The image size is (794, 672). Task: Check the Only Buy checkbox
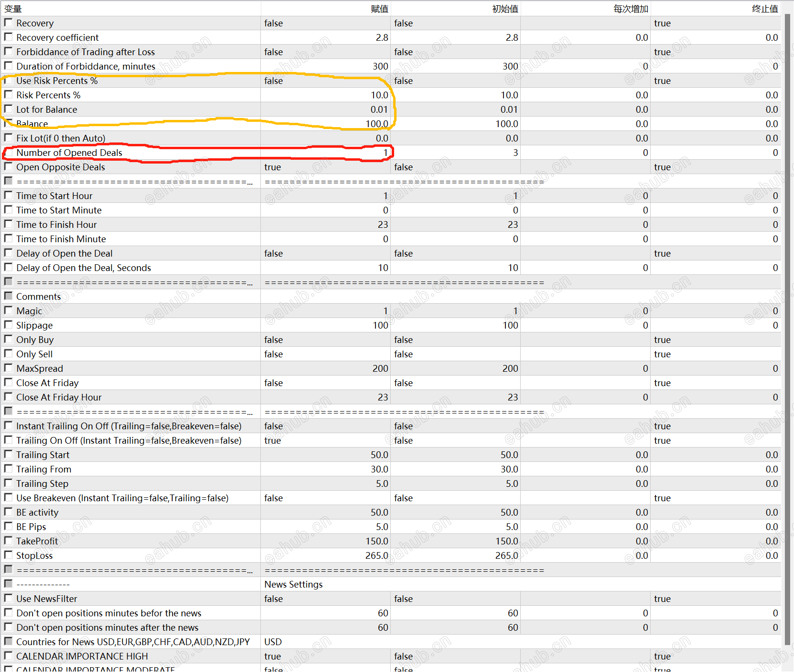[x=8, y=339]
